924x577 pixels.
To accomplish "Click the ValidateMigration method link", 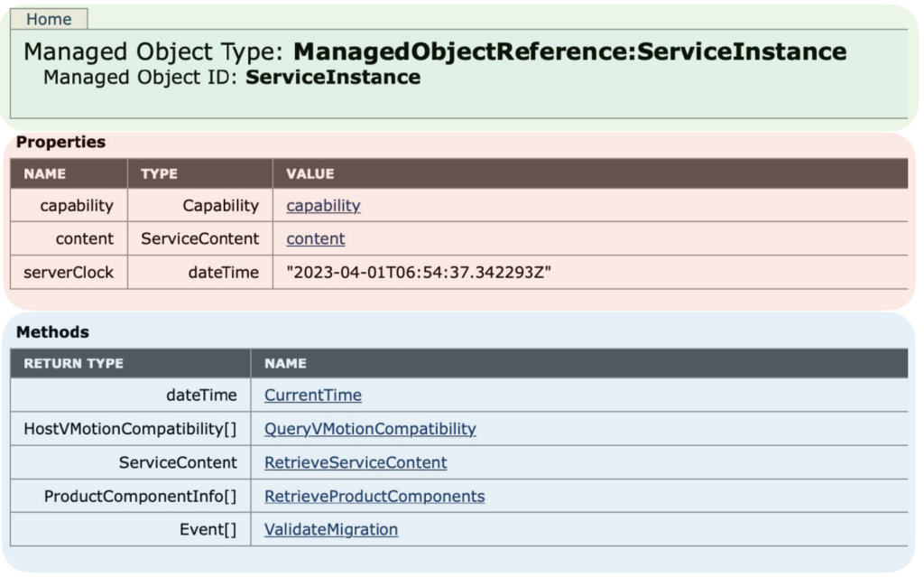I will coord(330,529).
